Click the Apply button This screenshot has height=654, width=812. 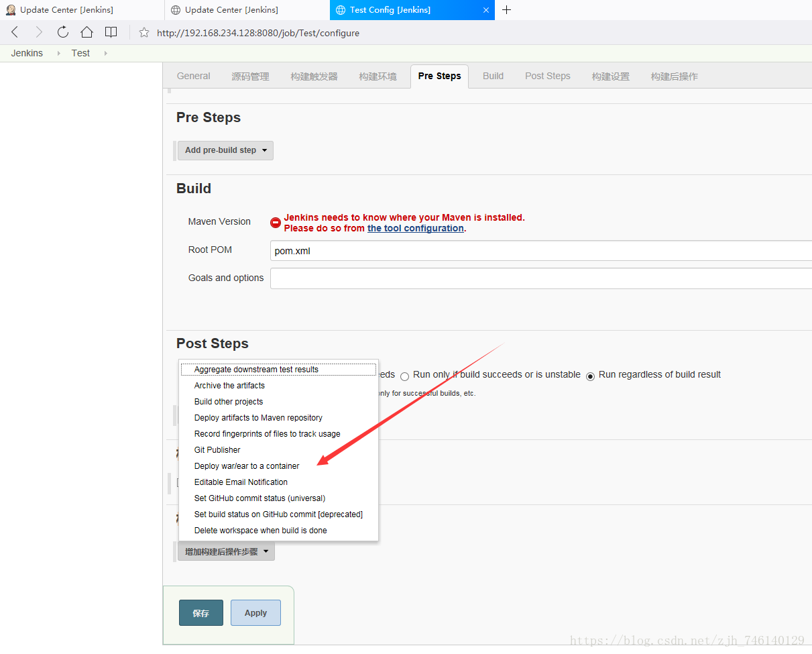tap(255, 613)
